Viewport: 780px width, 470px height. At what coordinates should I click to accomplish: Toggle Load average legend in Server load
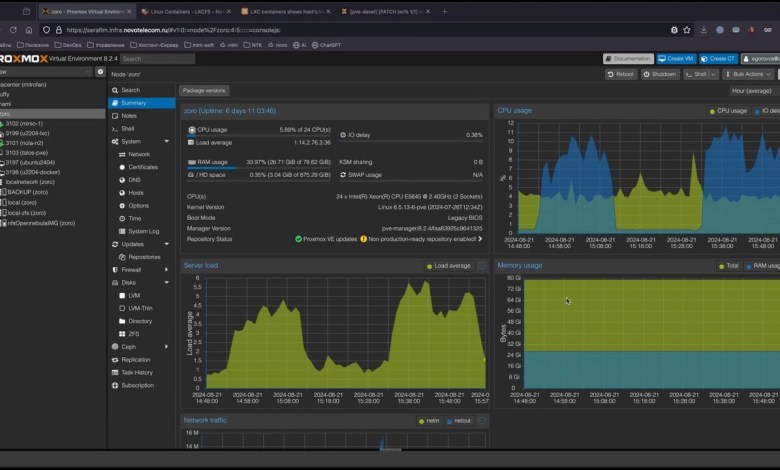(x=449, y=266)
